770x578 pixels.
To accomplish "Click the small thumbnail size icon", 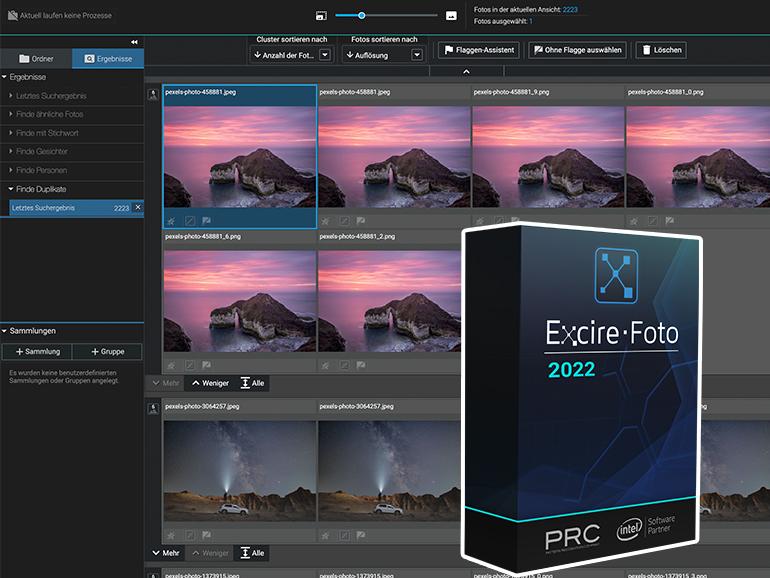I will coord(321,16).
